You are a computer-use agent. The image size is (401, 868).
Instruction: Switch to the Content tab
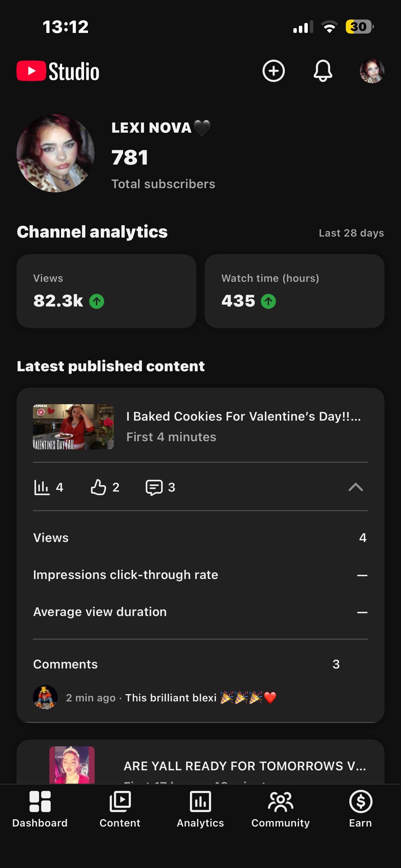(120, 809)
